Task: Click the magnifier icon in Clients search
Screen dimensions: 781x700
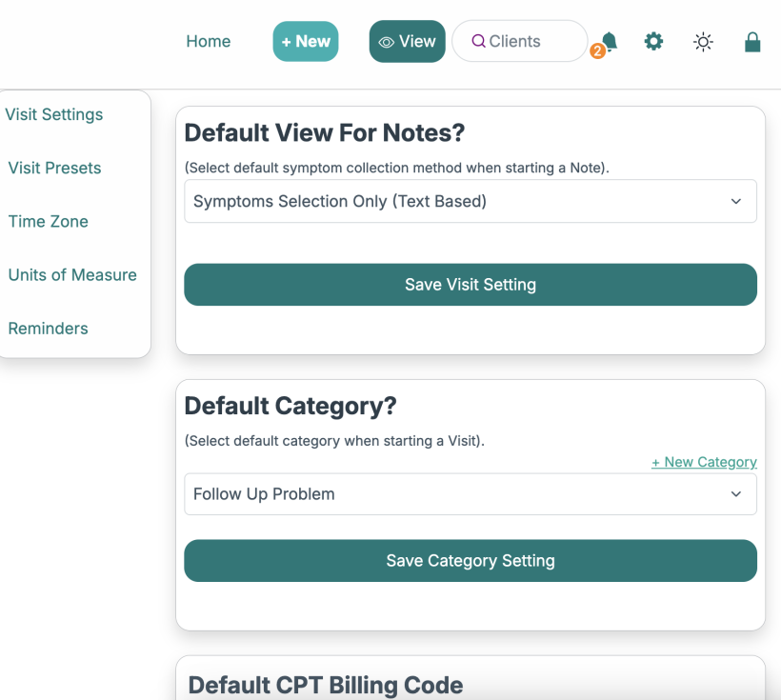Action: [x=478, y=42]
